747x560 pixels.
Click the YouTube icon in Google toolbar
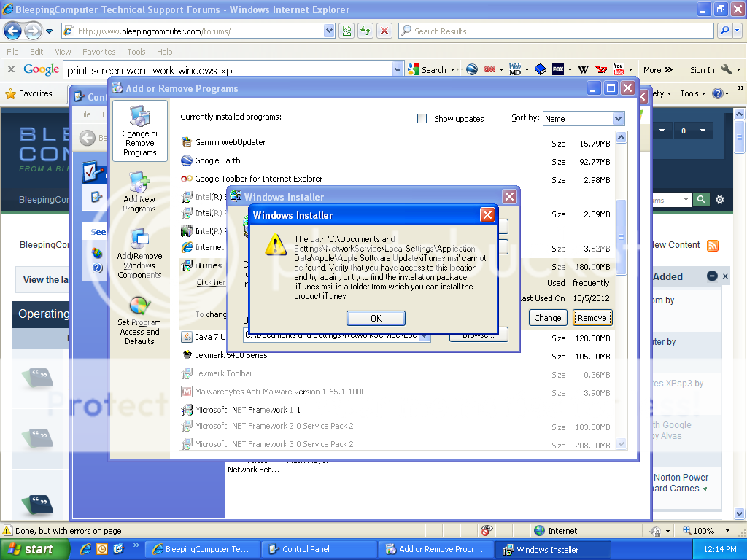[619, 69]
